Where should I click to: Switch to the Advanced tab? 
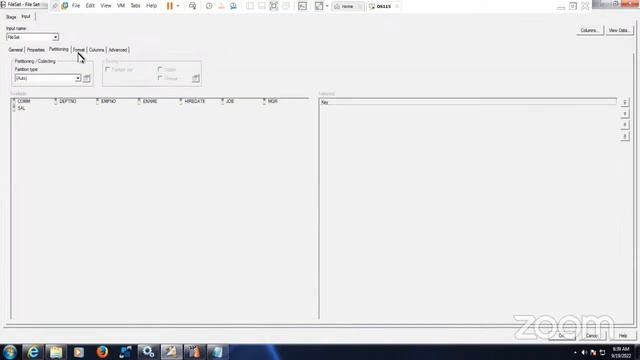pyautogui.click(x=118, y=50)
